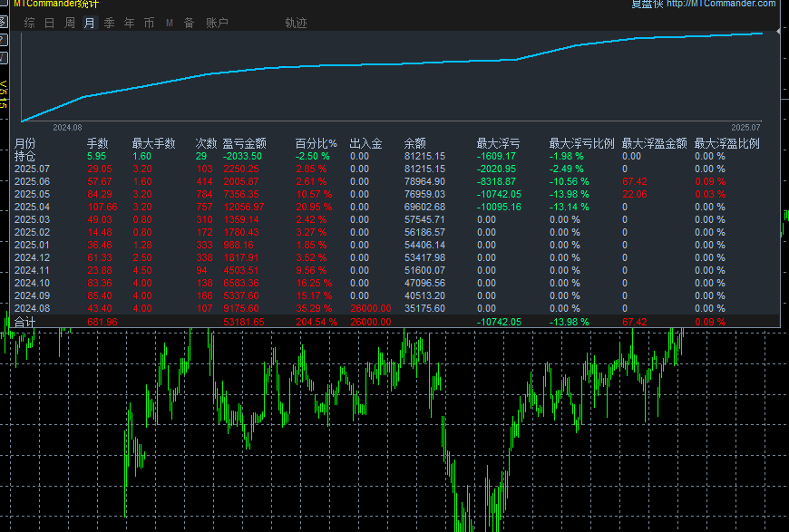Select the 持仓 open positions row
The width and height of the screenshot is (789, 532).
tap(24, 156)
